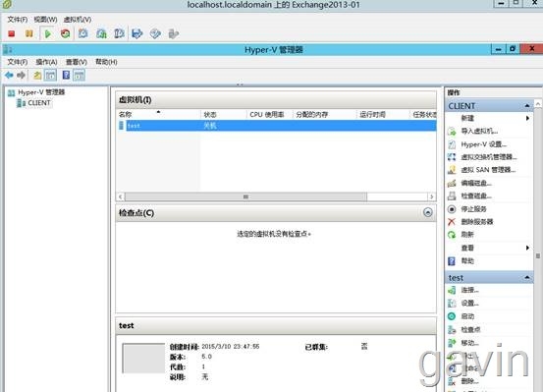Collapse the CLIENT actions section

[x=526, y=106]
